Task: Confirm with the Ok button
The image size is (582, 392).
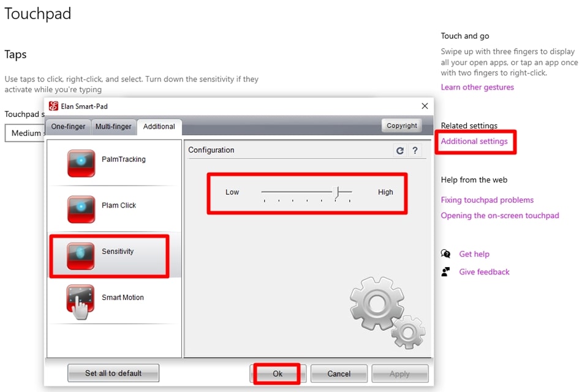Action: [278, 374]
